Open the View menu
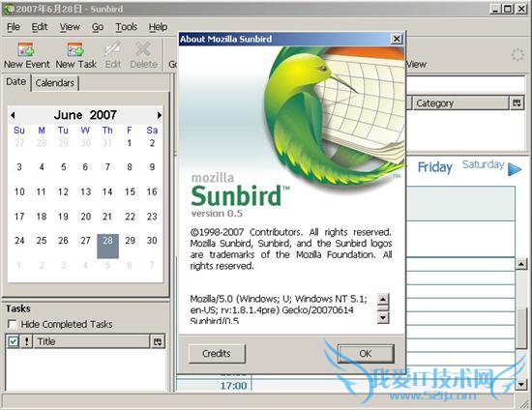The width and height of the screenshot is (532, 410). [x=70, y=27]
